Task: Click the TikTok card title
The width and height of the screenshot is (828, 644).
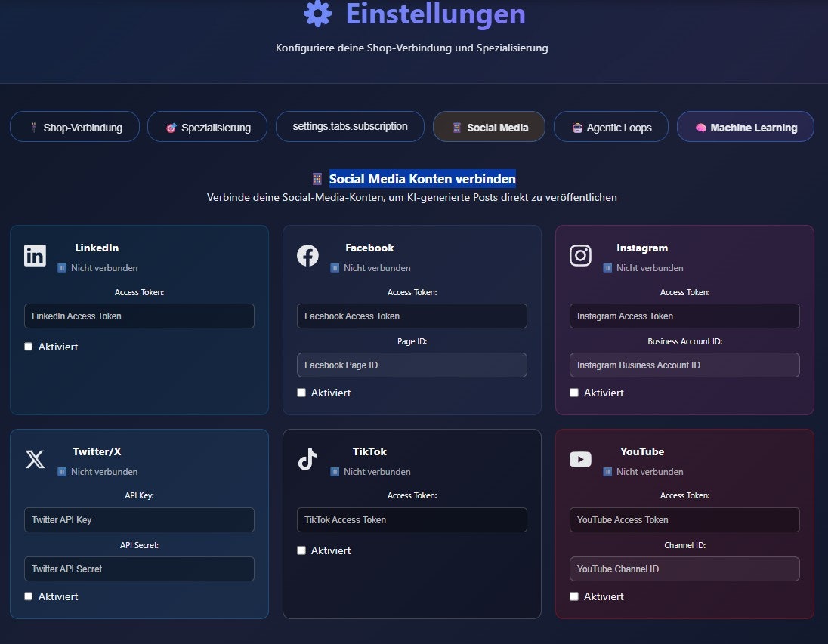Action: 369,451
